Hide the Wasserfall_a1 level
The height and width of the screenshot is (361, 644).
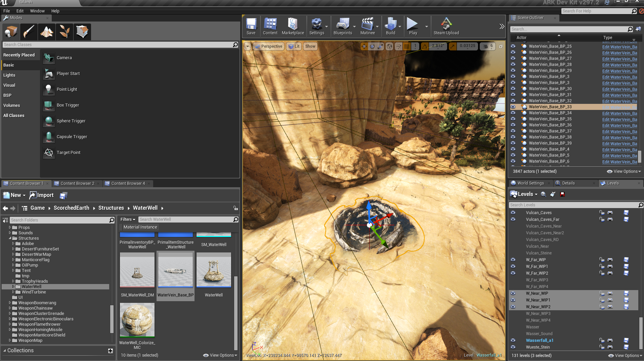513,340
